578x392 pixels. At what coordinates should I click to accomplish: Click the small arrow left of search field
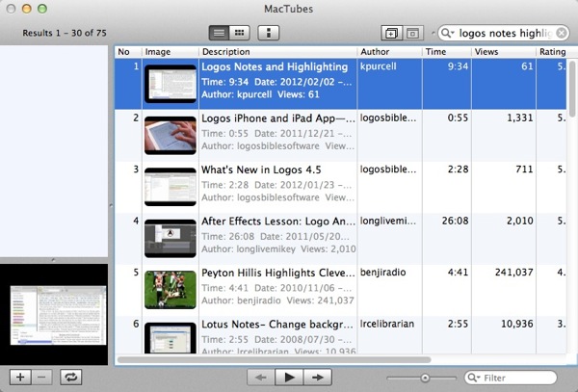[433, 33]
